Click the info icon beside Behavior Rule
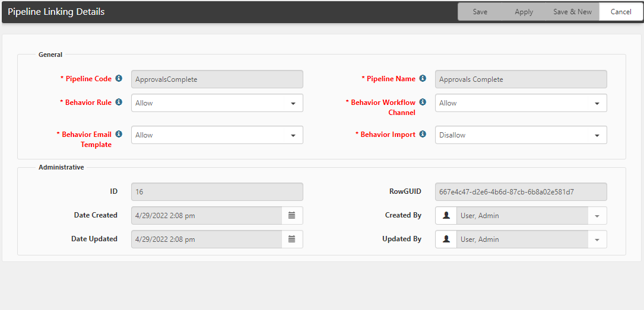This screenshot has width=644, height=310. click(119, 102)
